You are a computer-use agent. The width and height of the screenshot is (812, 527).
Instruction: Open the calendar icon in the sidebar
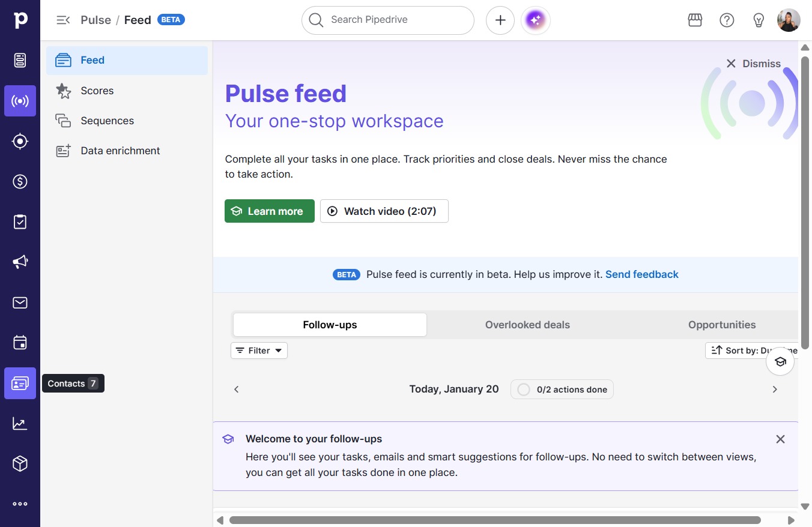pos(20,343)
